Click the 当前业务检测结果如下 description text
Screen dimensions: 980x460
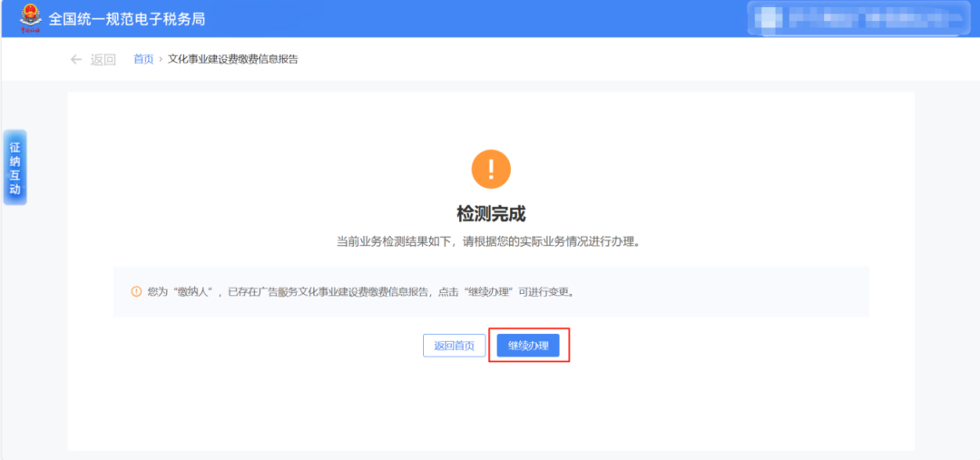(x=491, y=242)
